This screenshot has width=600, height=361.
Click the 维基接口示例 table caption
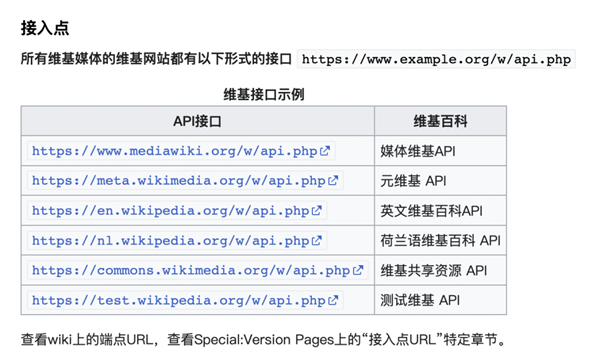coord(264,94)
